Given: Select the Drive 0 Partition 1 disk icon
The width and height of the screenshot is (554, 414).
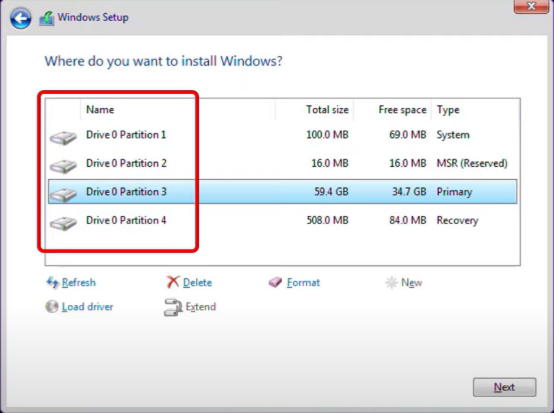Looking at the screenshot, I should (x=63, y=137).
